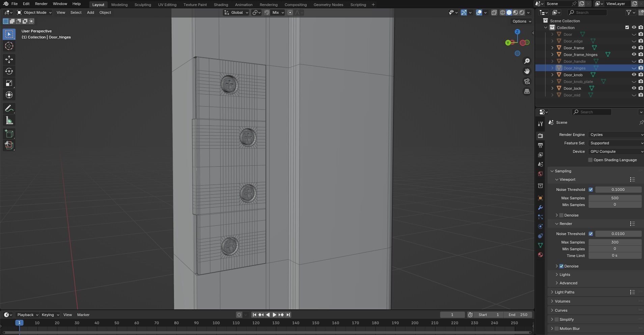Toggle X-ray view icon
The width and height of the screenshot is (644, 335).
(494, 12)
